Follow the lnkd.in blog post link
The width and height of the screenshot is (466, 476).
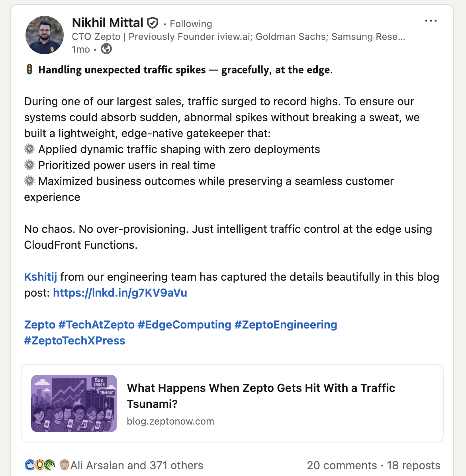120,293
